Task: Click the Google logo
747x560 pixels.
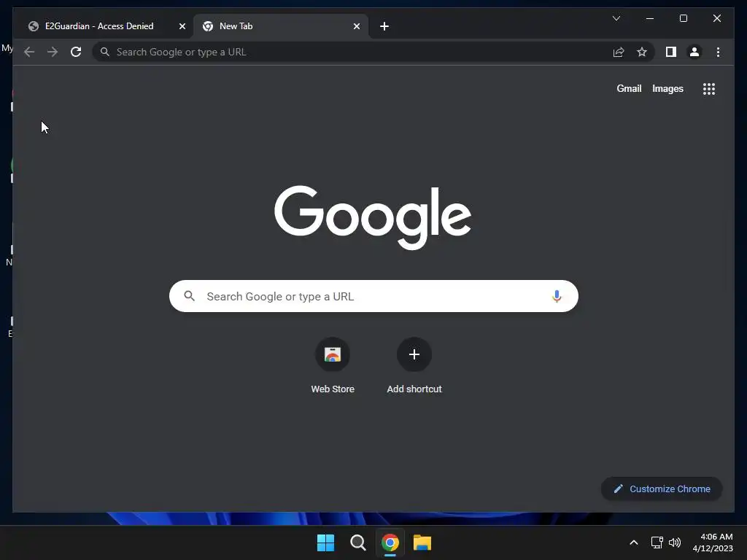Action: [373, 217]
